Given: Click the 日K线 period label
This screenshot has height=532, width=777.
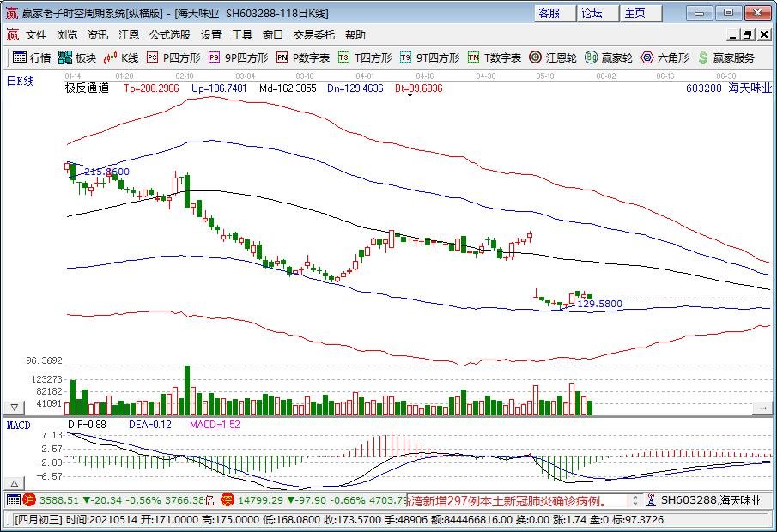Looking at the screenshot, I should (21, 82).
